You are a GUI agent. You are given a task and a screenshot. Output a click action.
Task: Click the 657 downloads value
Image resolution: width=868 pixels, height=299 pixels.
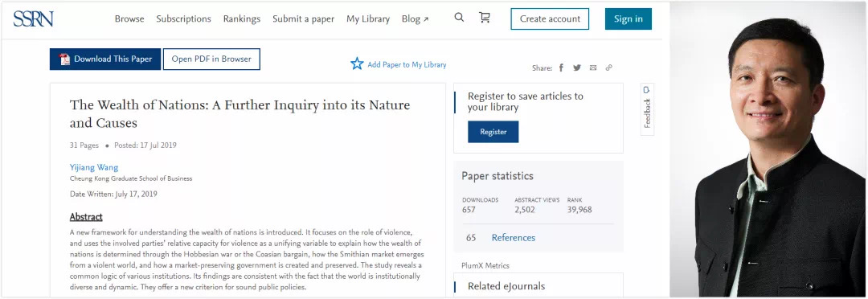click(469, 210)
